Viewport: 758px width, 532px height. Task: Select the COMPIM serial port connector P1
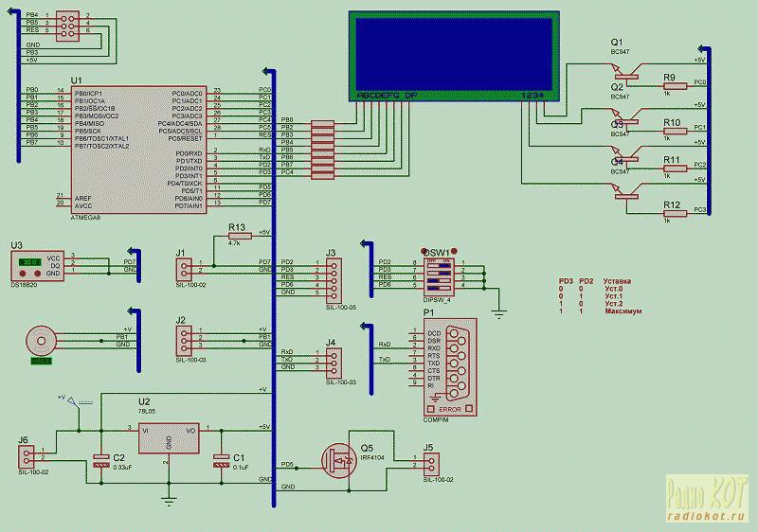tap(450, 367)
